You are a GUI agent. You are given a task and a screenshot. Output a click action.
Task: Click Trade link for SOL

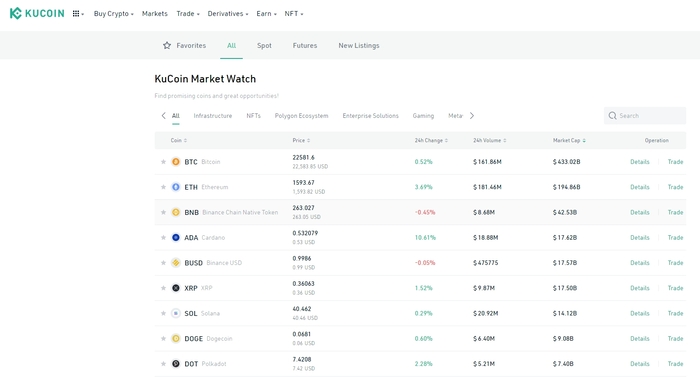pos(675,313)
